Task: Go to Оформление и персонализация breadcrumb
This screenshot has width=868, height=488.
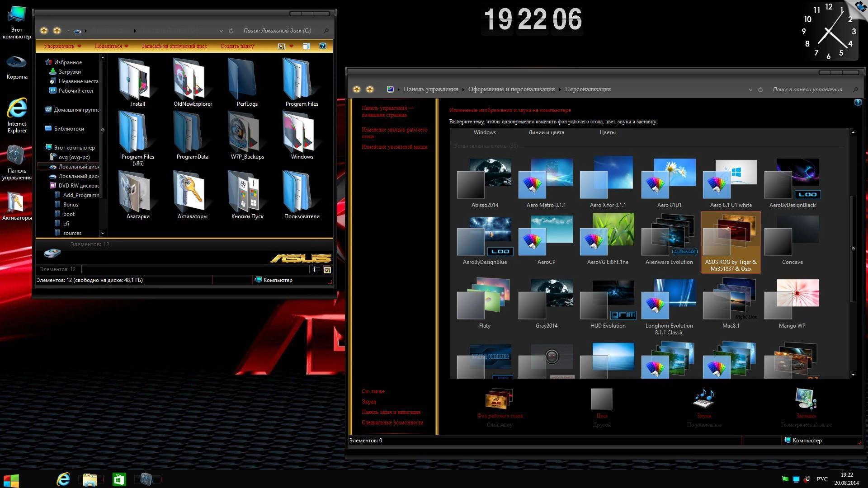Action: [x=511, y=89]
